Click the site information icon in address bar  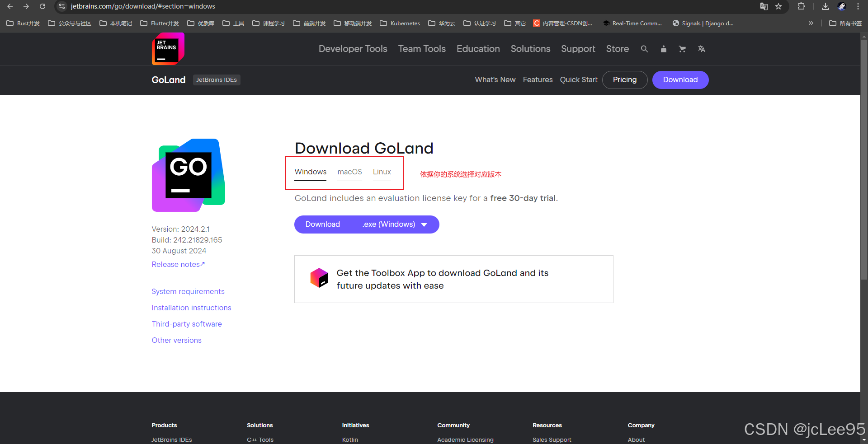click(62, 6)
